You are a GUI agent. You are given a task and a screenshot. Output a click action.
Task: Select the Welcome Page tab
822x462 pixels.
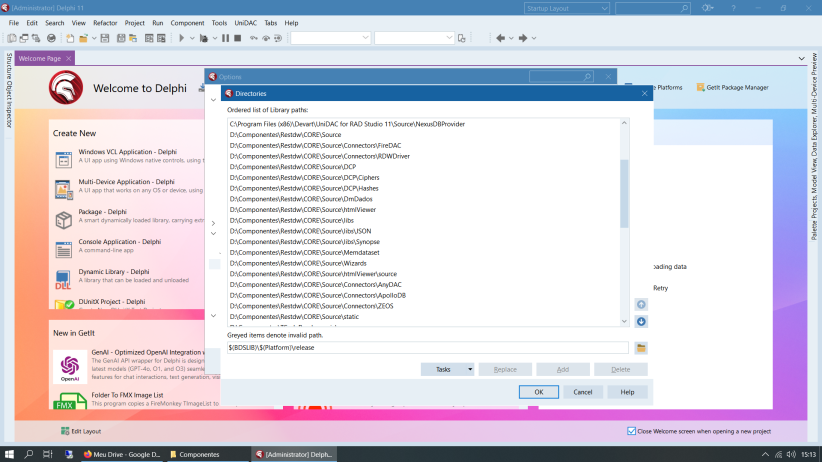click(40, 58)
